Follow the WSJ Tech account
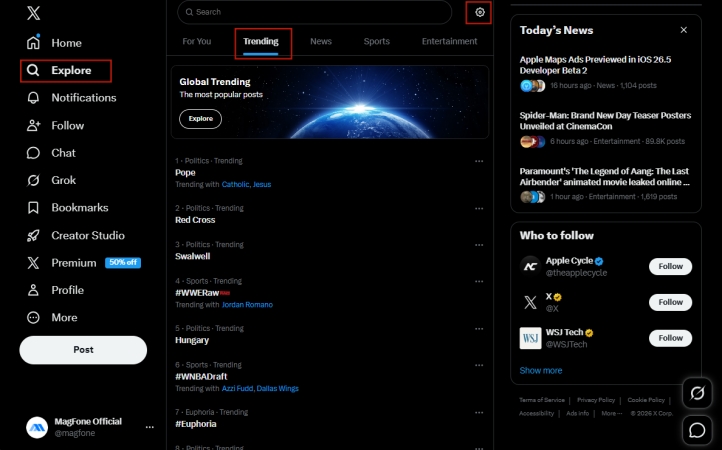Image resolution: width=722 pixels, height=450 pixels. click(x=670, y=338)
